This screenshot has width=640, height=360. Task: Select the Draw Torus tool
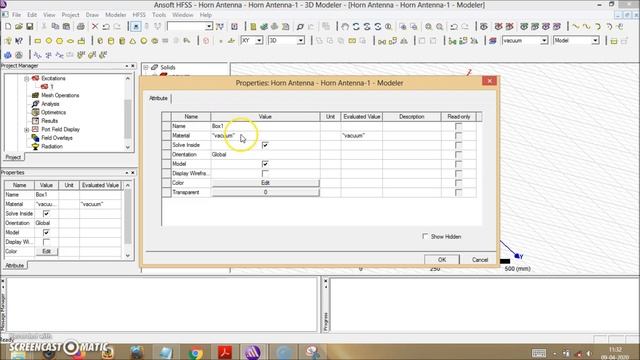155,41
